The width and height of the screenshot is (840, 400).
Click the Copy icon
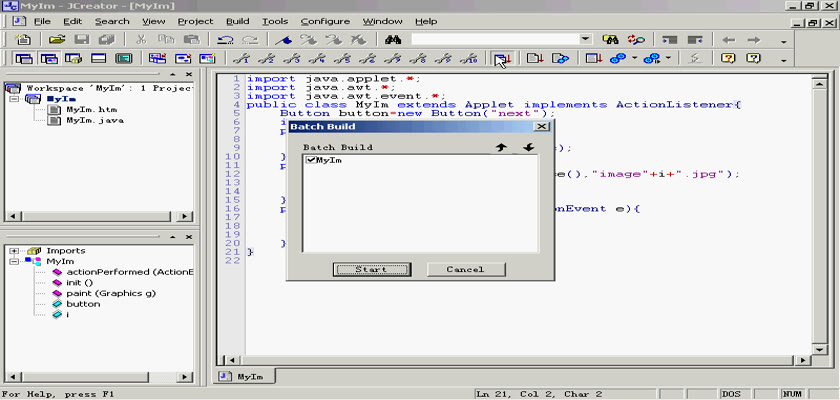(x=166, y=40)
